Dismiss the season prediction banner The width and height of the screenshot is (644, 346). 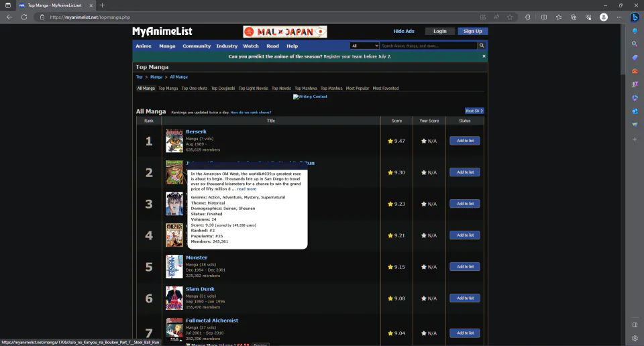pyautogui.click(x=484, y=56)
